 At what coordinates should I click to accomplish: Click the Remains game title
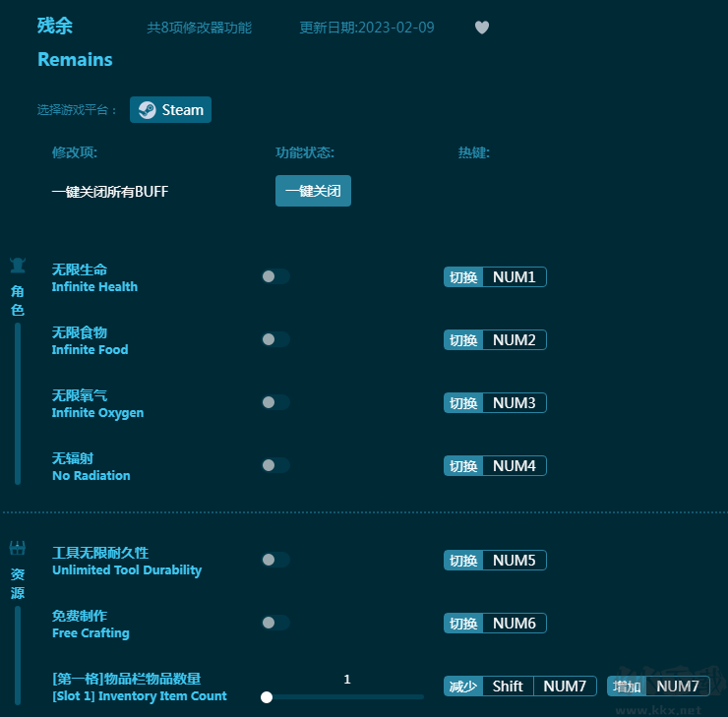[75, 59]
